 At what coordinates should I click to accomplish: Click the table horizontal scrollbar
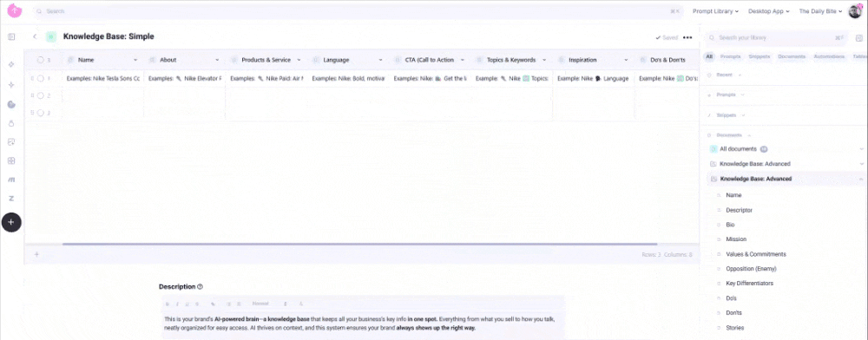click(x=360, y=244)
